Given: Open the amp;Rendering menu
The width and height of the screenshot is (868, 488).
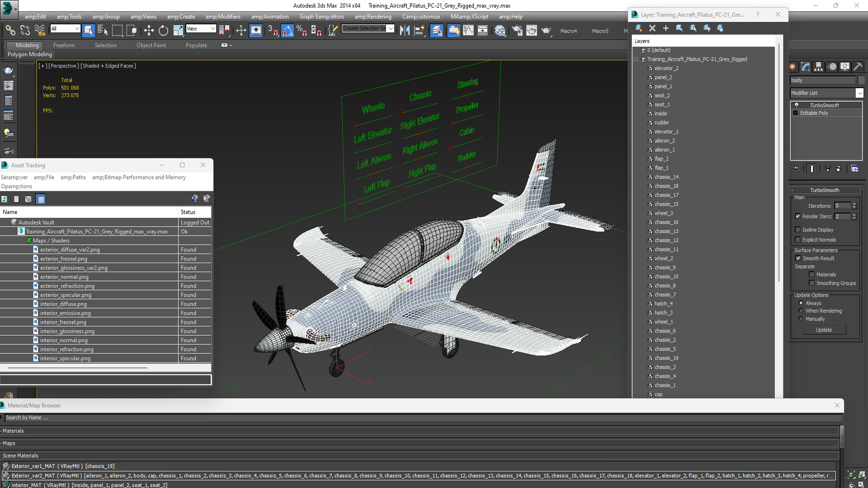Looking at the screenshot, I should pyautogui.click(x=373, y=17).
